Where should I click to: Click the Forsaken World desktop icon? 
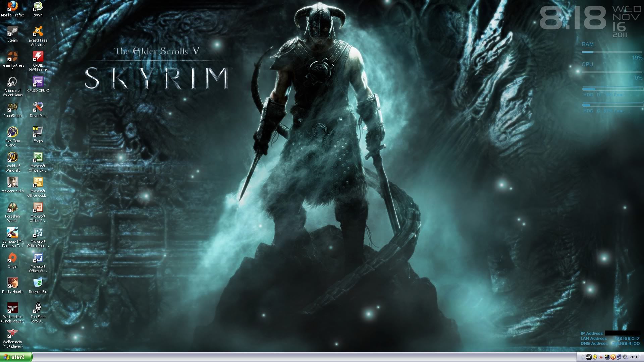point(12,212)
